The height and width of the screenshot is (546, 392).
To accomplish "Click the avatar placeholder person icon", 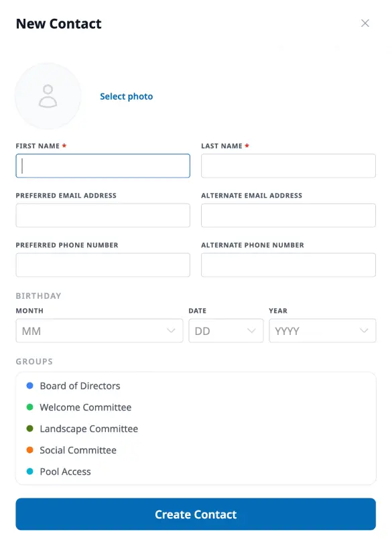I will [x=48, y=96].
